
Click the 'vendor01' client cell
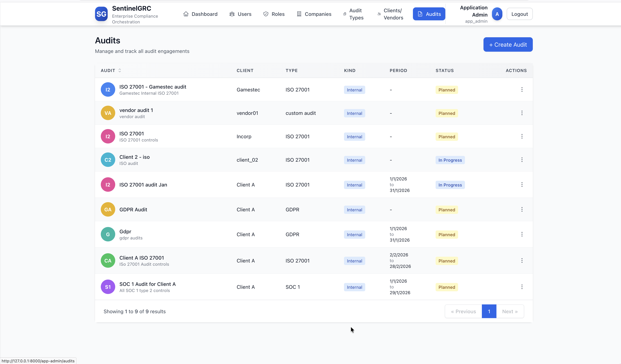pos(247,113)
